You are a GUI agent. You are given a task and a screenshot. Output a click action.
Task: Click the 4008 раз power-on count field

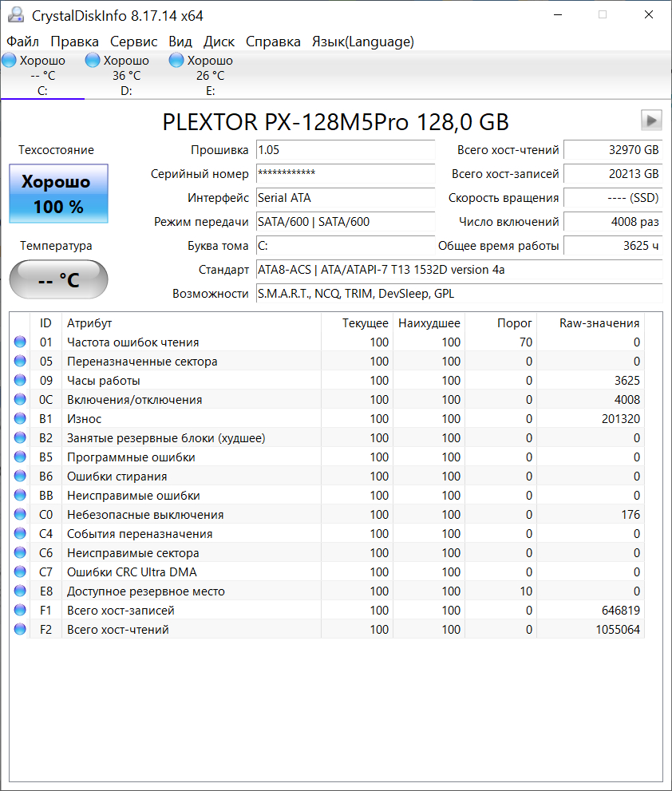[613, 221]
